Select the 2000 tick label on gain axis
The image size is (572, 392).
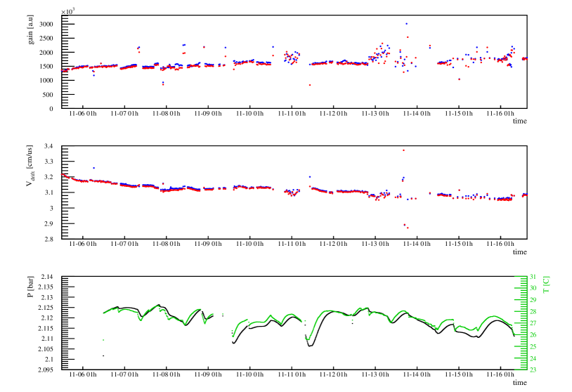coord(46,53)
